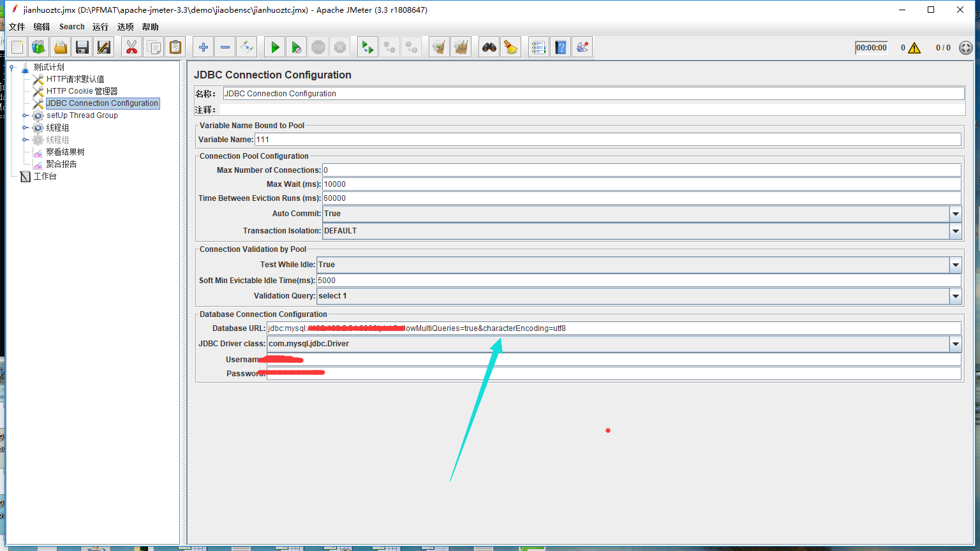
Task: Expand the setUp Thread Group node
Action: click(x=25, y=115)
